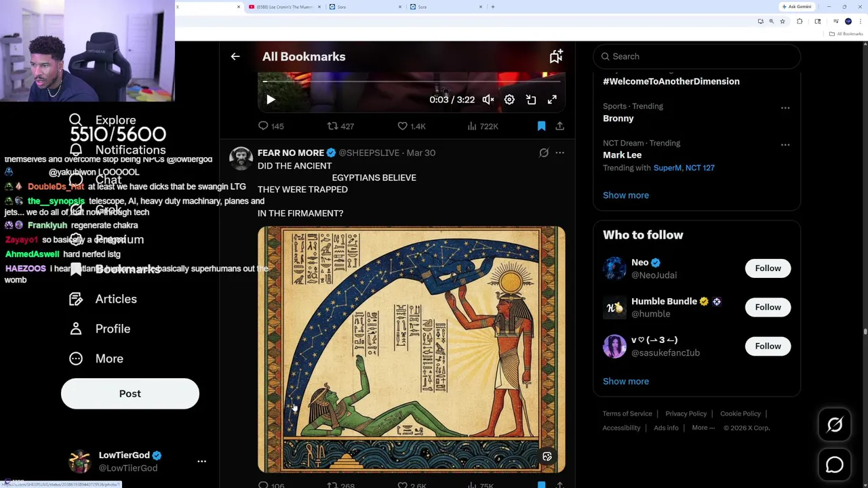Viewport: 868px width, 488px height.
Task: Enter fullscreen for the video
Action: 552,100
